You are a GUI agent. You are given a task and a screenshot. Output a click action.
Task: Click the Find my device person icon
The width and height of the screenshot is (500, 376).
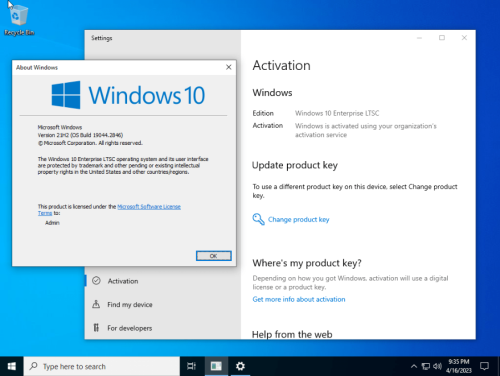pyautogui.click(x=96, y=304)
